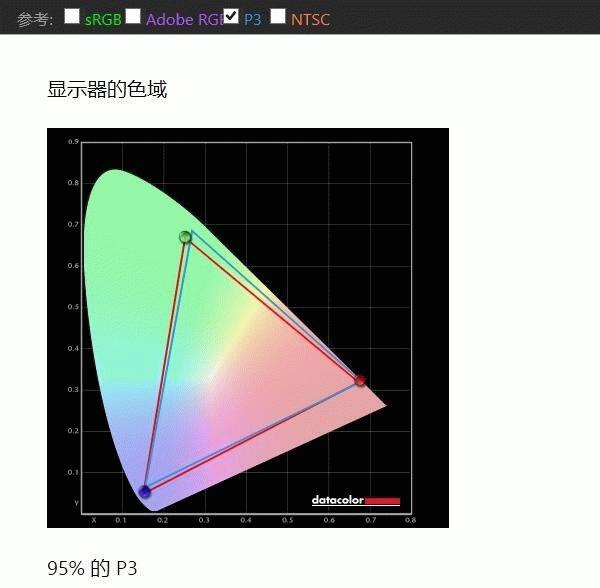The width and height of the screenshot is (600, 588).
Task: Click the 0.9 value on vertical axis
Action: coord(73,142)
